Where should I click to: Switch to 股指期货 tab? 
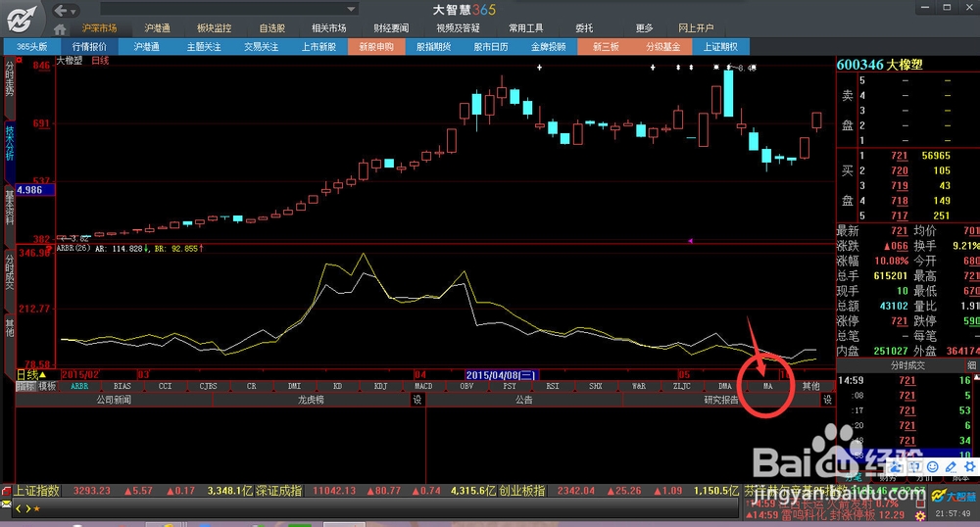pyautogui.click(x=434, y=47)
